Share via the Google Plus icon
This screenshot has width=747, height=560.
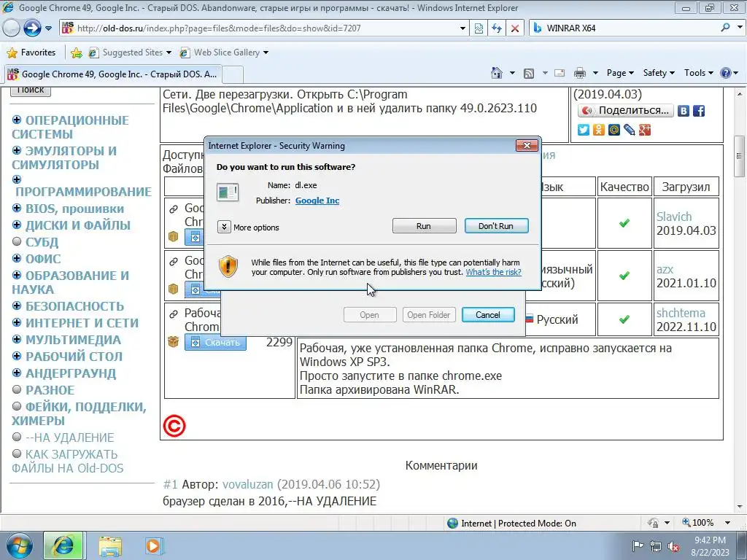(x=645, y=130)
